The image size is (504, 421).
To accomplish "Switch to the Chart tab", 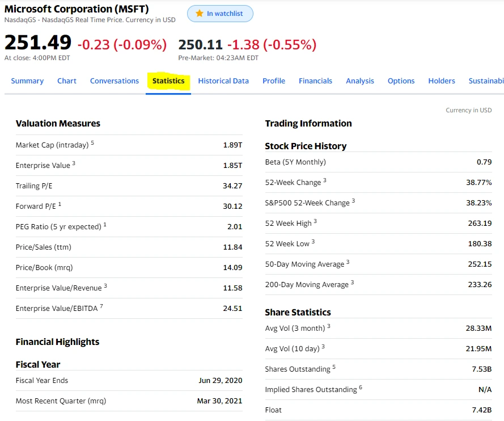I will point(67,81).
